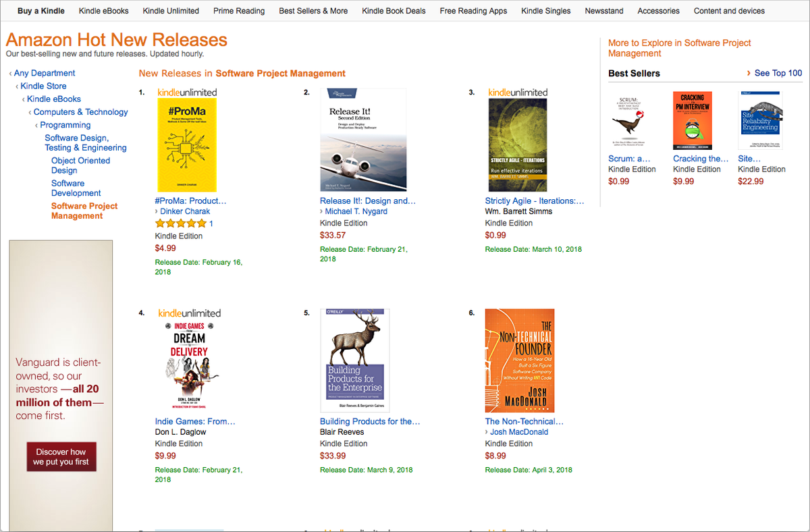Screen dimensions: 810x532
Task: Open the Release It! Second Edition cover
Action: tap(364, 138)
